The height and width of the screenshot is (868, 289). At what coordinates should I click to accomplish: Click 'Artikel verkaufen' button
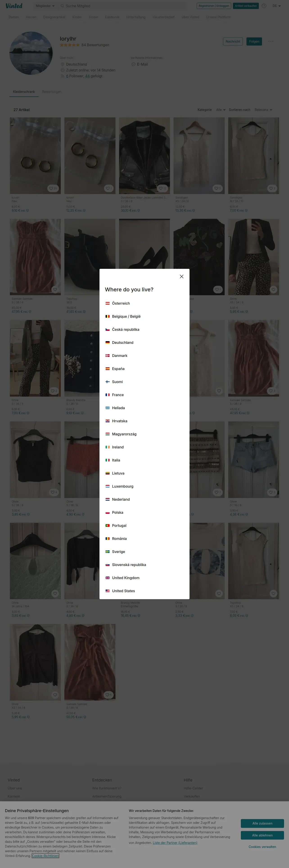246,6
